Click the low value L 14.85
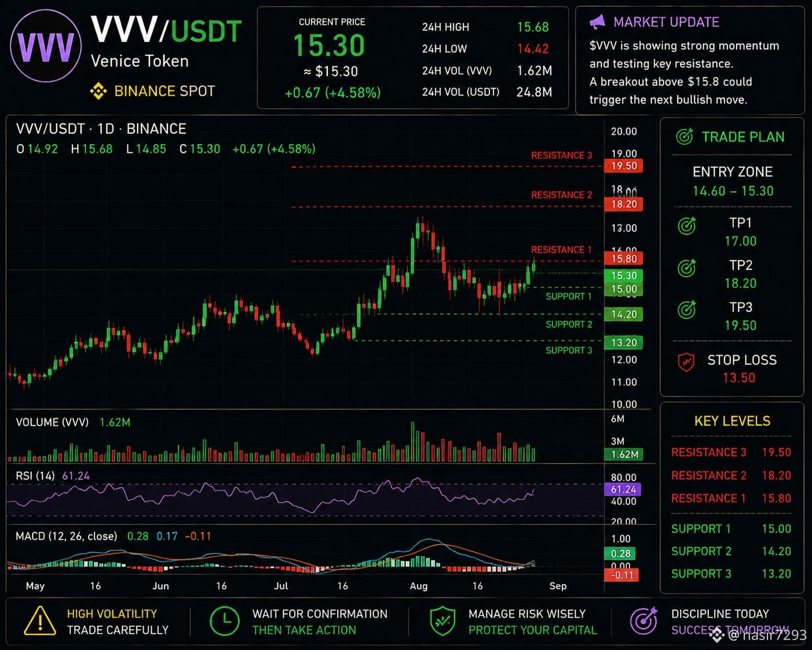This screenshot has width=812, height=650. click(x=146, y=149)
